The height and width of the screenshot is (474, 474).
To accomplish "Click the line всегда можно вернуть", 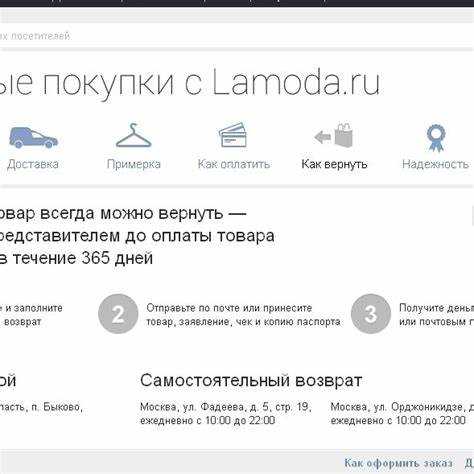I will point(123,213).
